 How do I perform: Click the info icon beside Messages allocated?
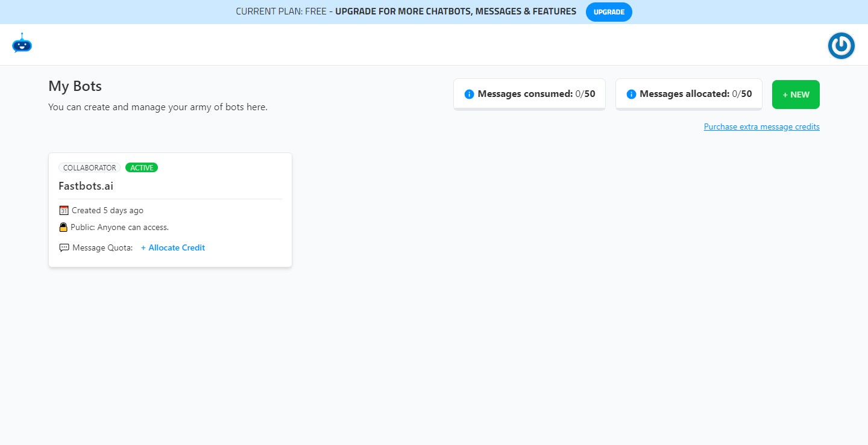click(631, 93)
